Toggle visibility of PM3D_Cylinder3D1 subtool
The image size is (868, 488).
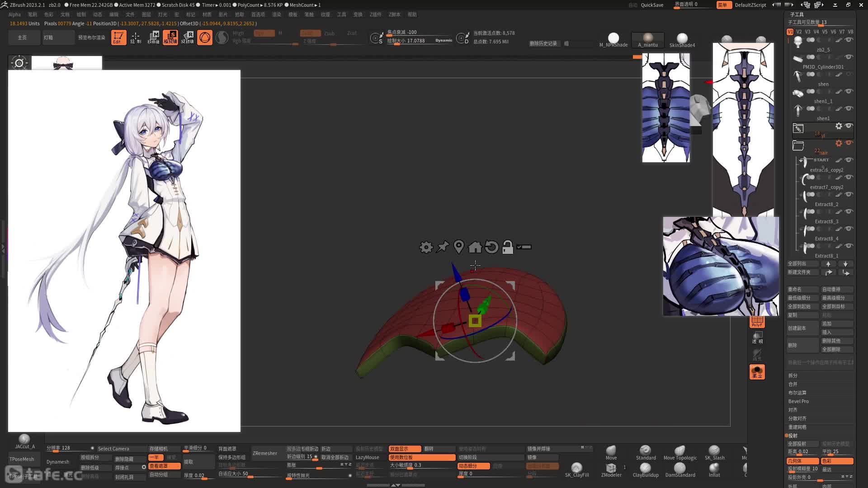849,57
